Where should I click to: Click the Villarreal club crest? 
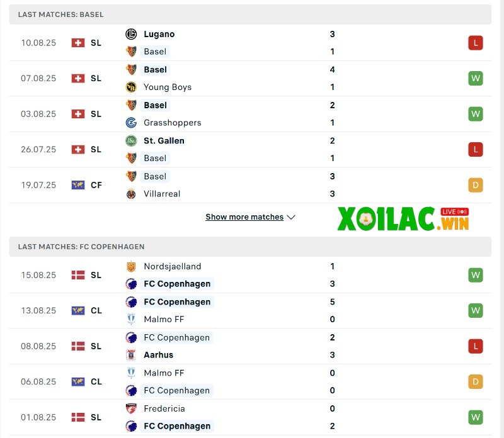(x=131, y=194)
